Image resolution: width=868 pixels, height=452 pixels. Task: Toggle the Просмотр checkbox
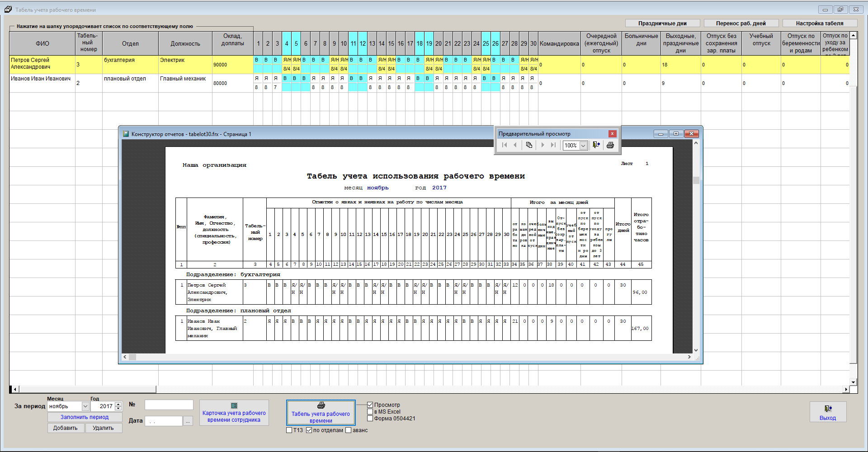coord(370,405)
